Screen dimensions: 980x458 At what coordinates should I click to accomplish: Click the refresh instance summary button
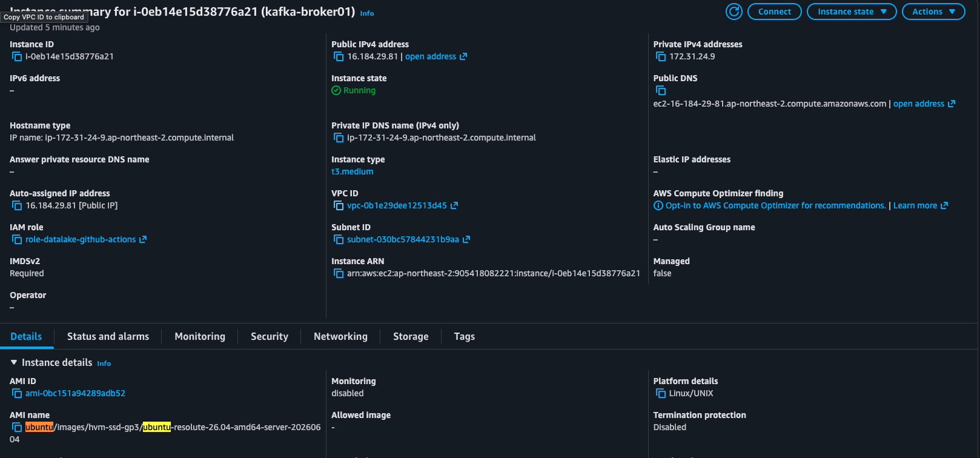(734, 12)
